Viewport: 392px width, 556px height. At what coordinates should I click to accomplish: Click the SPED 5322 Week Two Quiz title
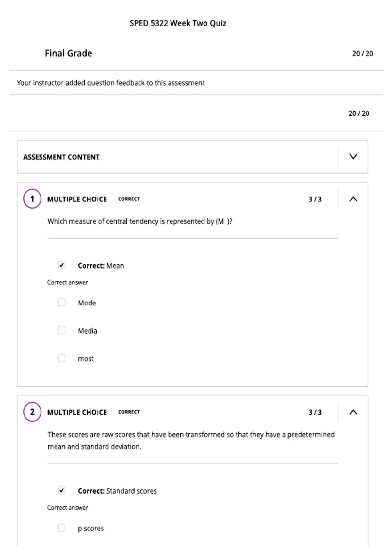[178, 23]
